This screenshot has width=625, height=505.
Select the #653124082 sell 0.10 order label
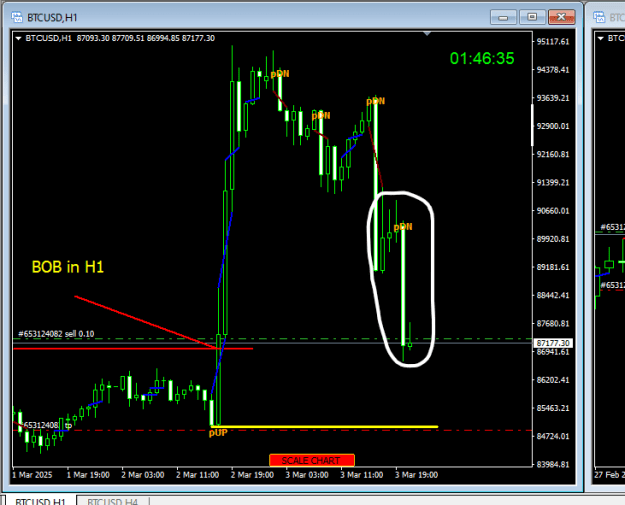(x=56, y=334)
